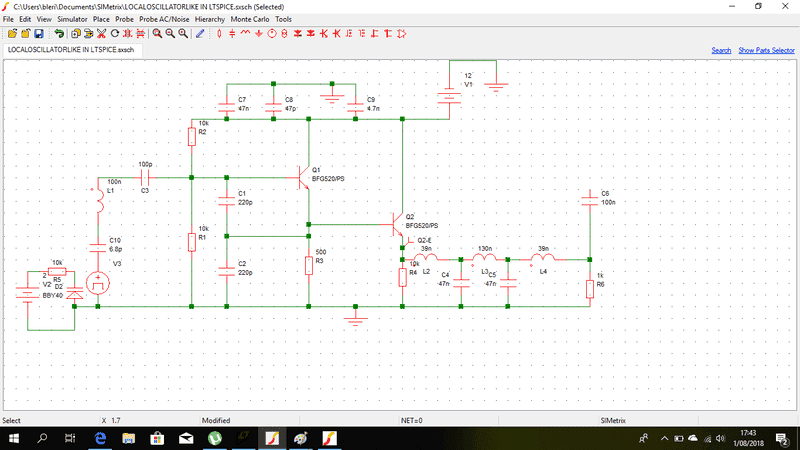This screenshot has height=450, width=800.
Task: Open Microsoft Edge from the taskbar
Action: pyautogui.click(x=100, y=438)
